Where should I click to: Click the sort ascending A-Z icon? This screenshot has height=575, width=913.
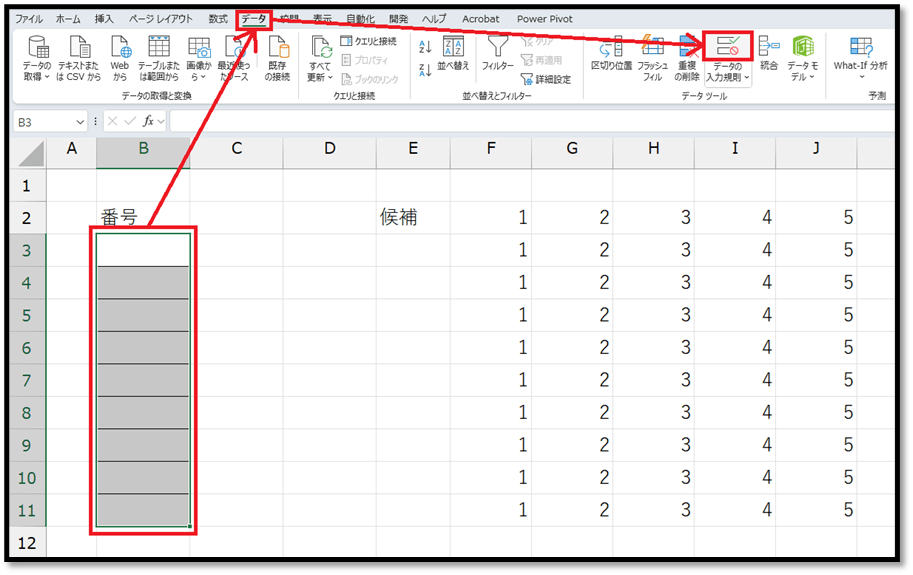[425, 47]
